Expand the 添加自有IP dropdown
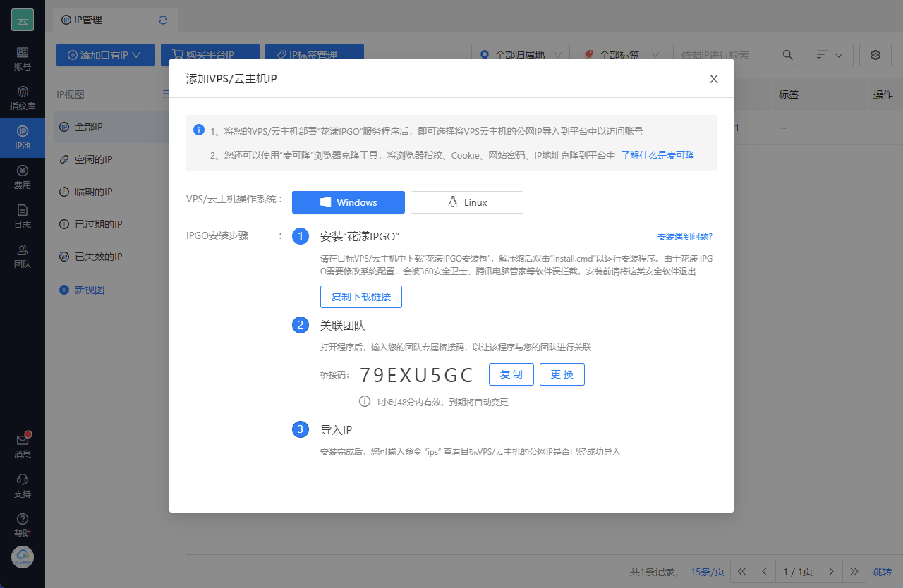The image size is (903, 588). point(106,55)
